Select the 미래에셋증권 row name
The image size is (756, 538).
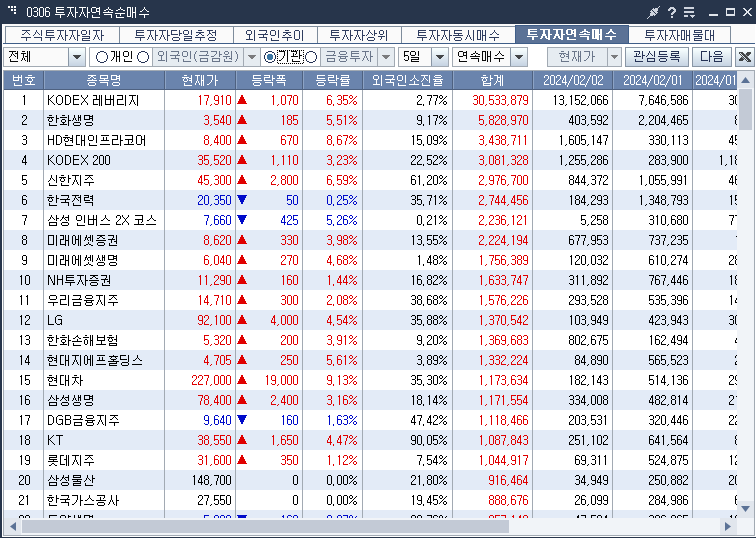(82, 240)
